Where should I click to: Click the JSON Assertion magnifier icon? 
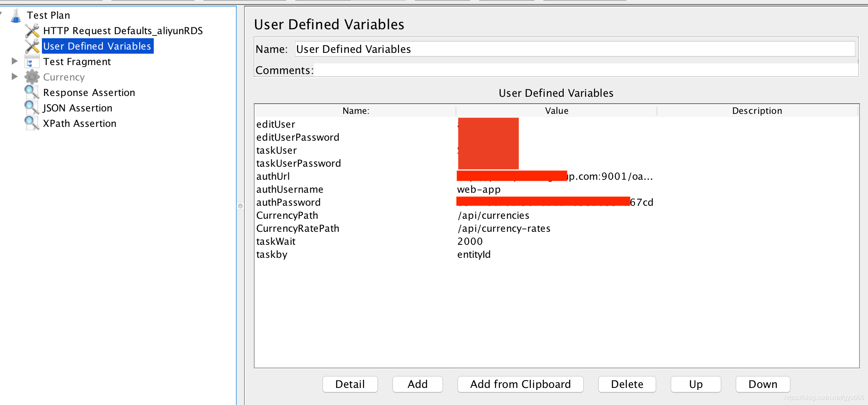coord(32,108)
